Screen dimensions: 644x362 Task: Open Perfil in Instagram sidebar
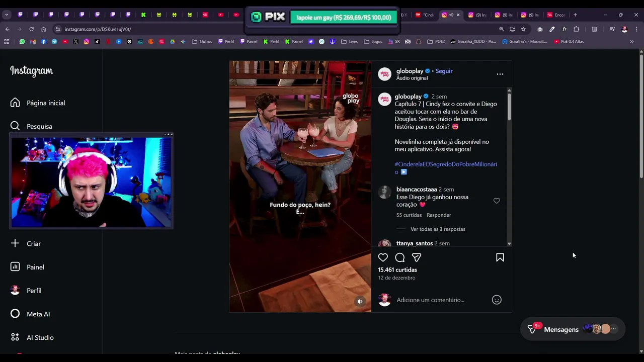26,291
